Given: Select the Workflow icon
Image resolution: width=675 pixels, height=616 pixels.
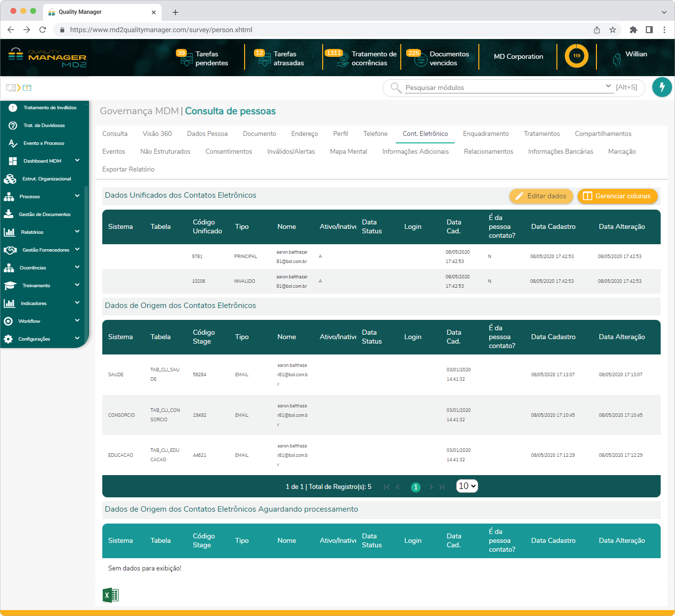Looking at the screenshot, I should click(9, 321).
